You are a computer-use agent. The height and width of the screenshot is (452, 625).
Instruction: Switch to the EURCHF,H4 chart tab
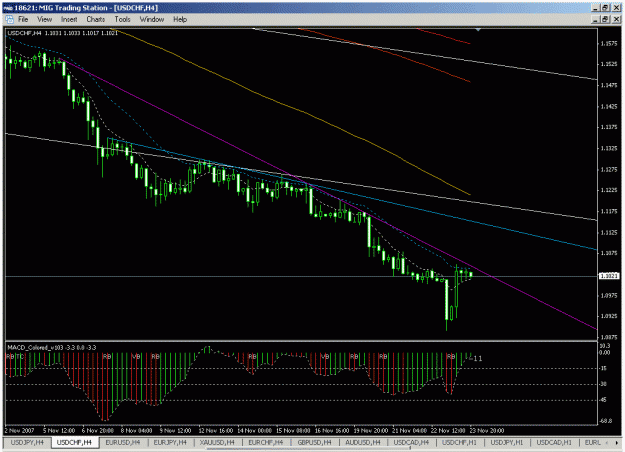(x=265, y=442)
